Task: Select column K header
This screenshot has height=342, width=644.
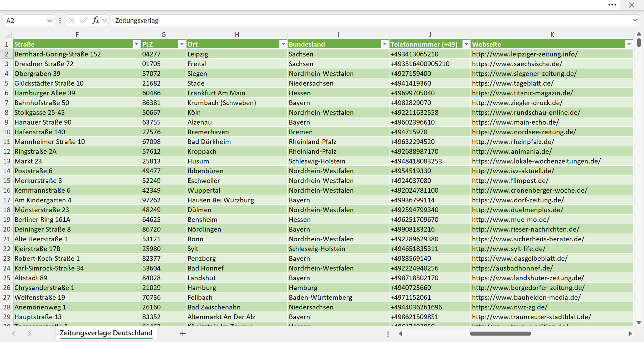Action: 552,35
